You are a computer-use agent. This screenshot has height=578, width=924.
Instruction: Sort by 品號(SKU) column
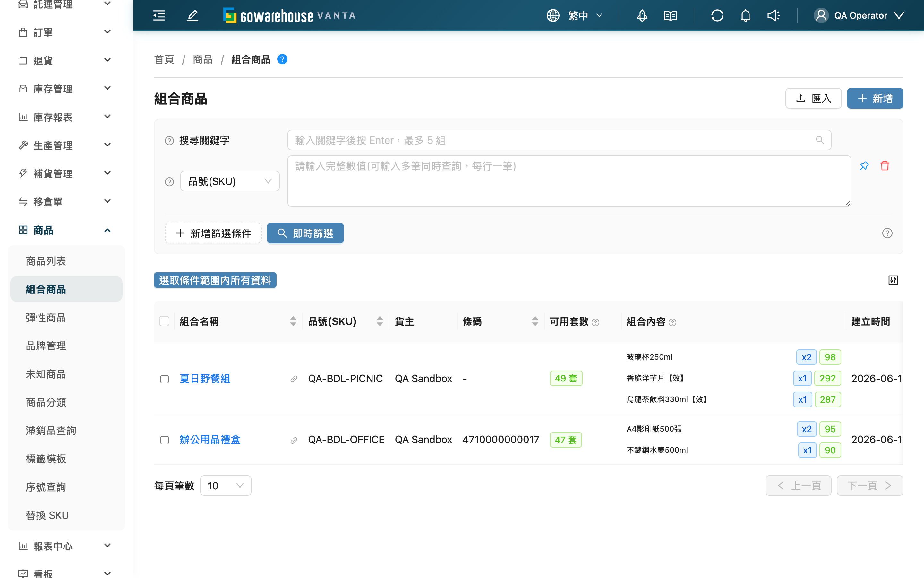[380, 321]
